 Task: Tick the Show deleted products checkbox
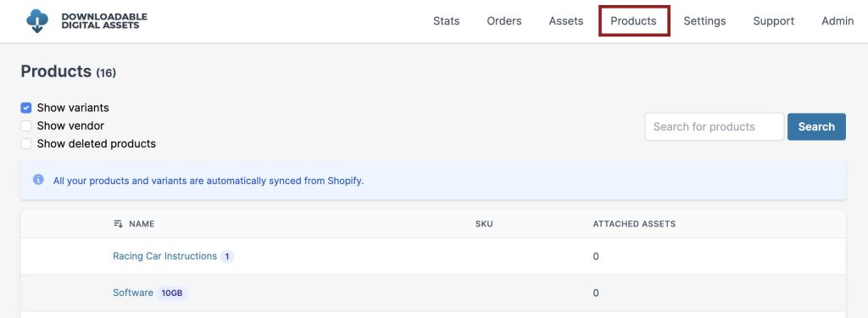coord(26,143)
